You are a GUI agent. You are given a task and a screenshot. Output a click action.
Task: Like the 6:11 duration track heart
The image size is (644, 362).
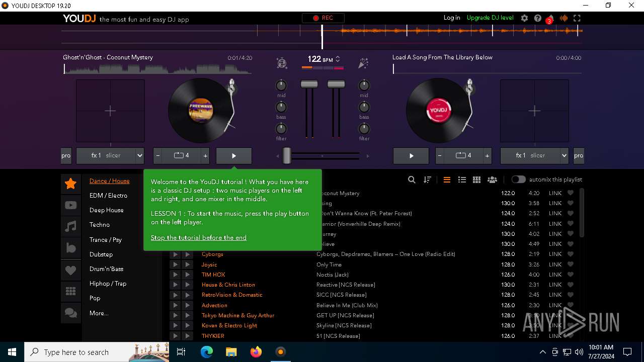(x=570, y=224)
